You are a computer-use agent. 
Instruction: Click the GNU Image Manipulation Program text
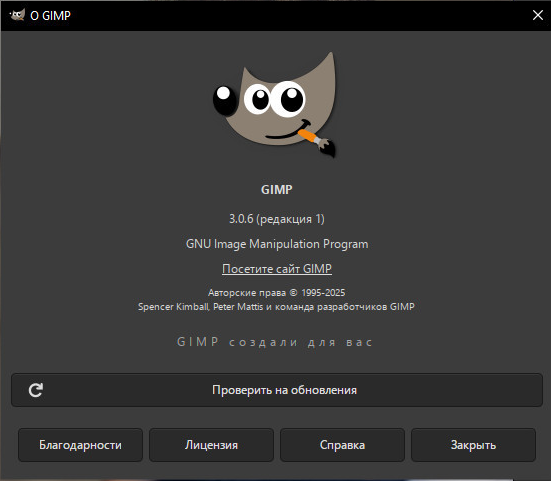coord(277,244)
